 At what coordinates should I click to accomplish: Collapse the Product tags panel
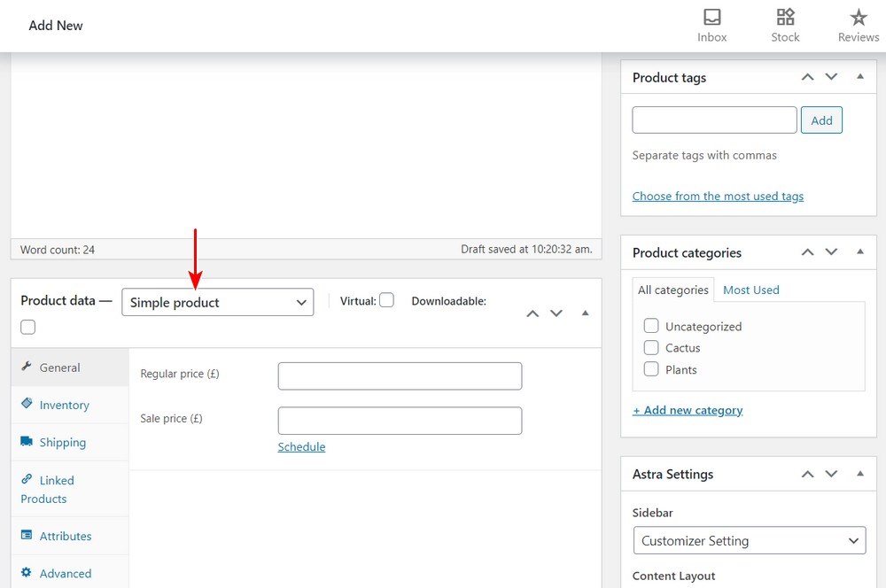(x=860, y=76)
